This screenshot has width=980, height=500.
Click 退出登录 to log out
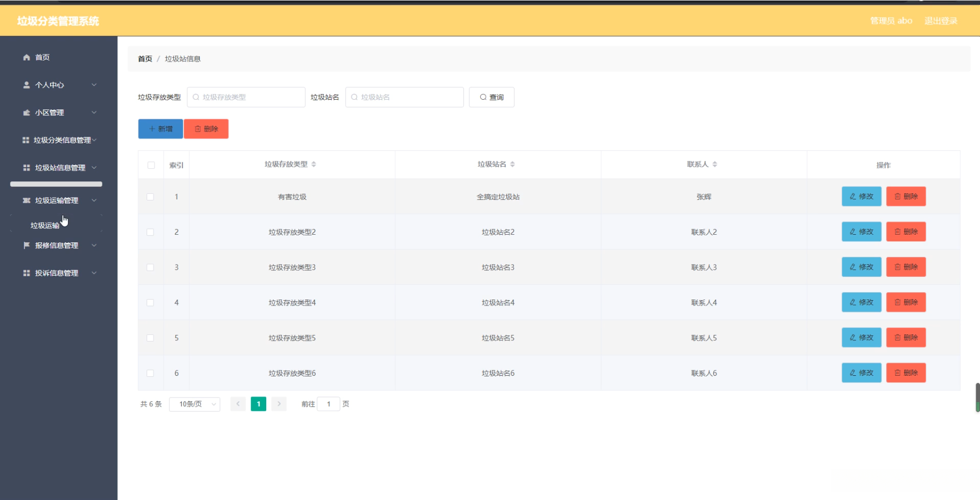pyautogui.click(x=940, y=21)
